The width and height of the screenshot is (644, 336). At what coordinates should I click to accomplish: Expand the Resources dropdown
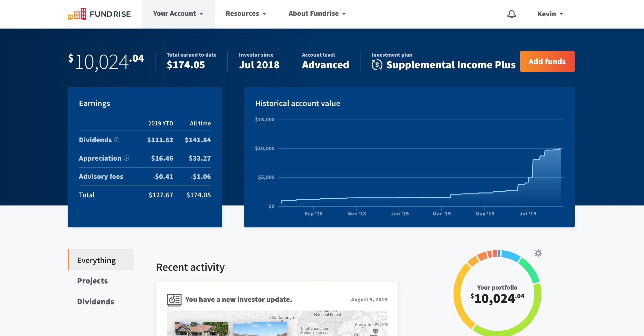246,14
